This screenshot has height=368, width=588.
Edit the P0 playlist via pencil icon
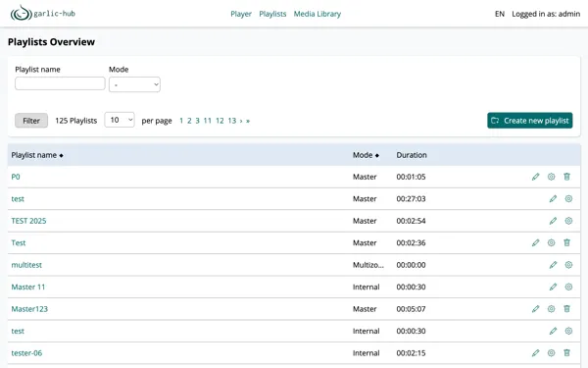click(535, 177)
